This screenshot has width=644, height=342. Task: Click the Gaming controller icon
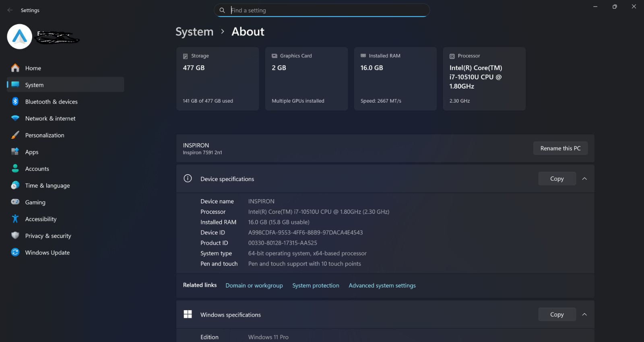[15, 202]
